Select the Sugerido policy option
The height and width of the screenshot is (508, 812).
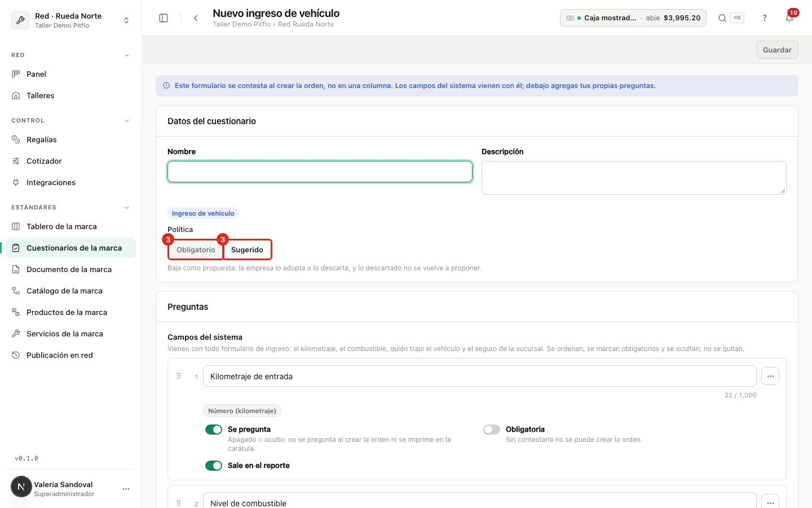(248, 249)
